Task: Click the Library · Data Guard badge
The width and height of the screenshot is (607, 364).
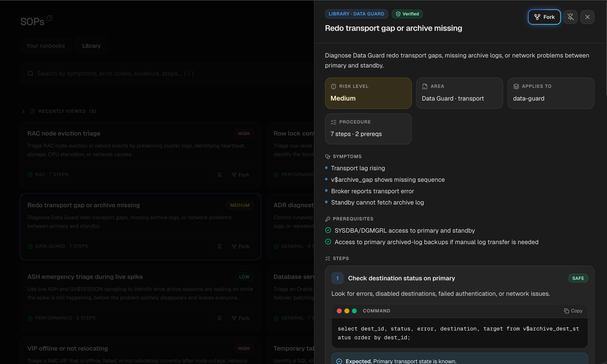Action: pyautogui.click(x=356, y=14)
